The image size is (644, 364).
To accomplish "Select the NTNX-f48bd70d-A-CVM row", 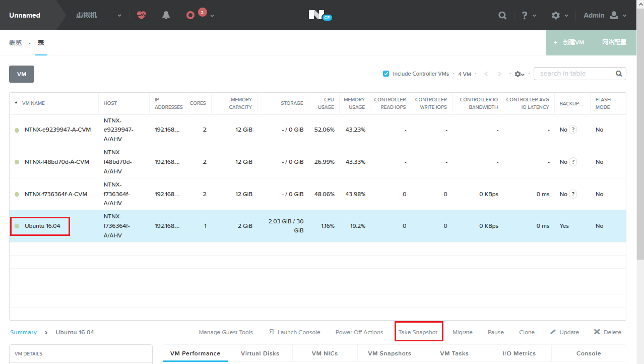I will tap(317, 162).
